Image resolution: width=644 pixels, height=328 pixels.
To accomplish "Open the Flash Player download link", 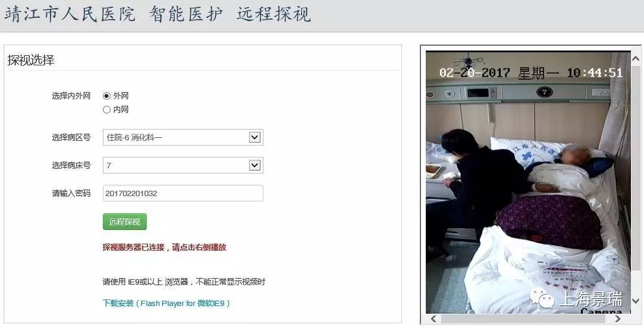I will click(x=167, y=304).
